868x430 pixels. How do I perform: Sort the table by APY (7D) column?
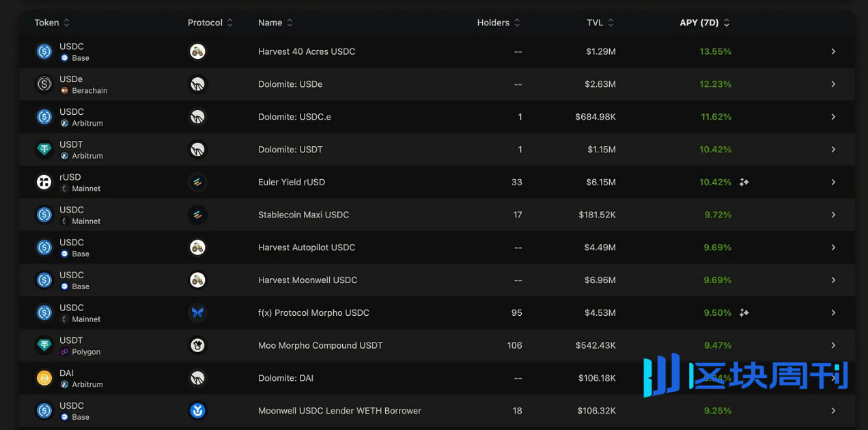705,23
